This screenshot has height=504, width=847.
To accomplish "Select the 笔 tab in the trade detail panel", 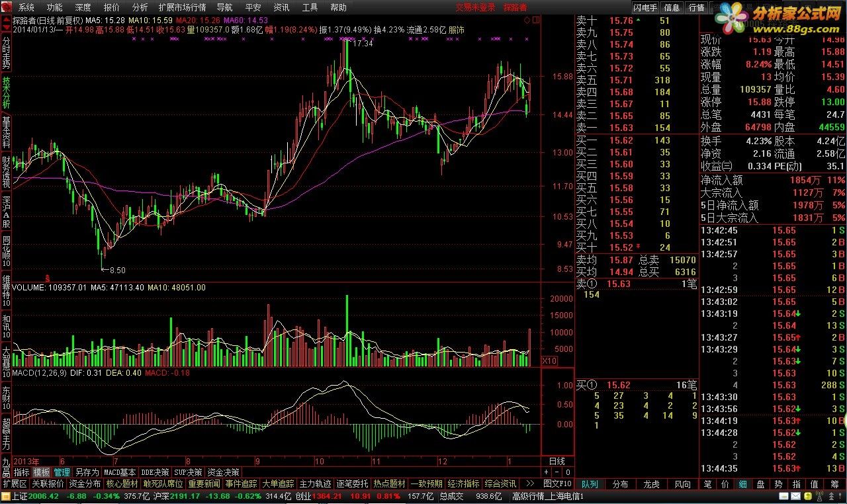I will pos(707,484).
